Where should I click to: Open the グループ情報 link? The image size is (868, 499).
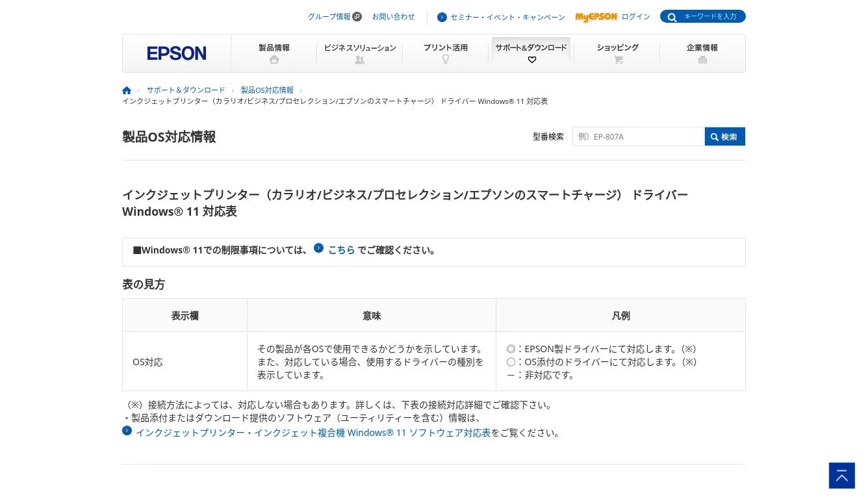pos(329,17)
